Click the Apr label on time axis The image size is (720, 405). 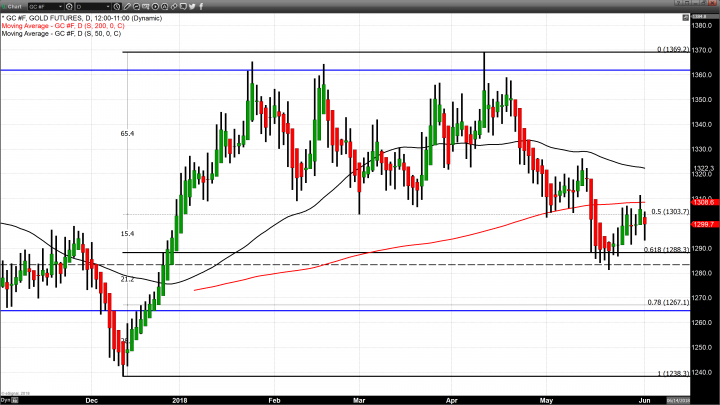(x=452, y=400)
